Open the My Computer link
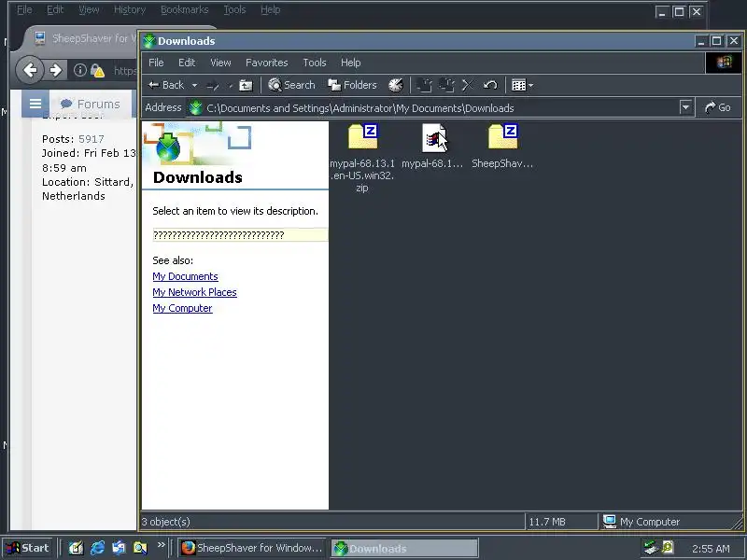Image resolution: width=747 pixels, height=560 pixels. coord(182,308)
